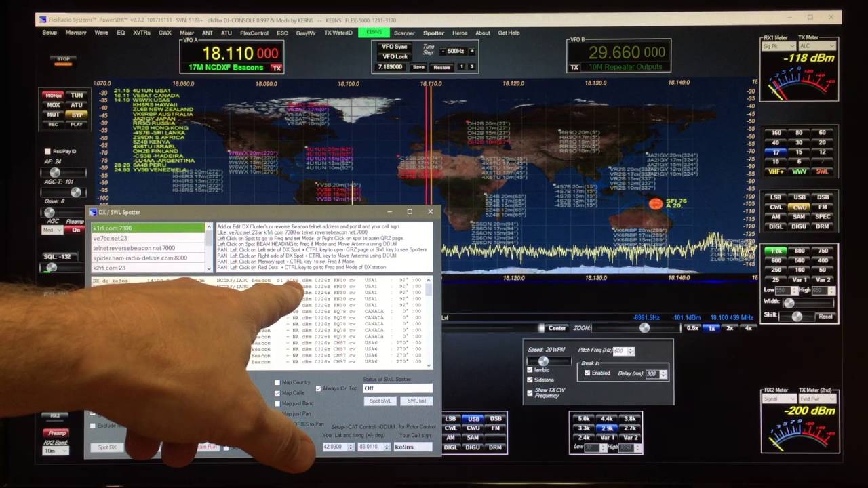Click the SWL list button

[416, 401]
